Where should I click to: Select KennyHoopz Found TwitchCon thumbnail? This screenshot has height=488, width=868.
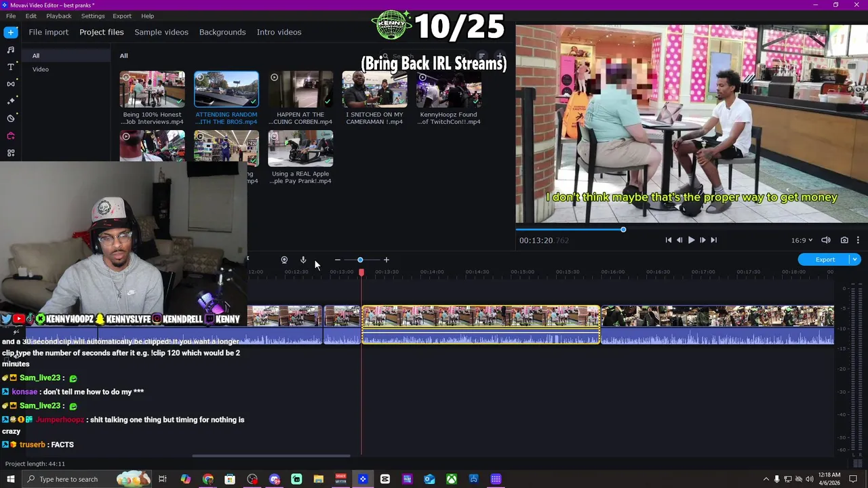[x=449, y=89]
